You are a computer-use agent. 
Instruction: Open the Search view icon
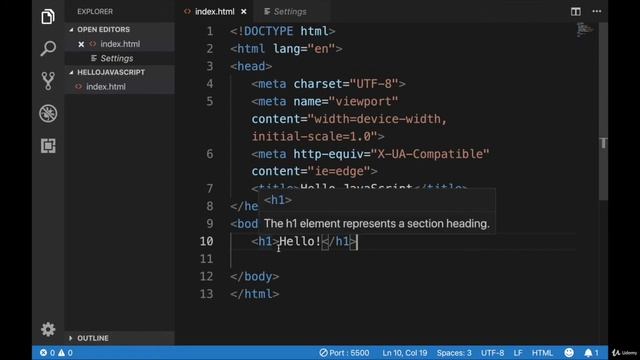tap(48, 49)
